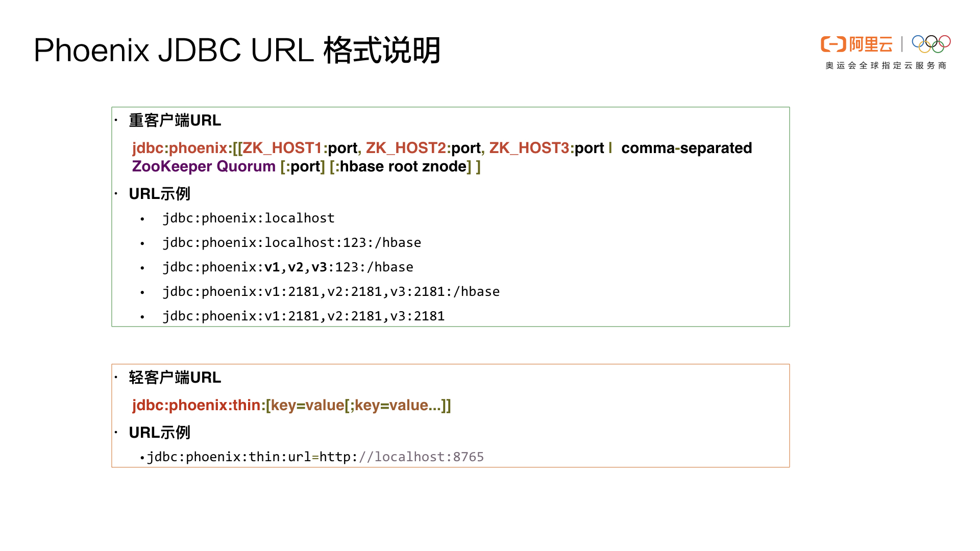This screenshot has height=551, width=980.
Task: Click jdbc:phoenix:localhost:123:/hbase example
Action: pos(291,243)
